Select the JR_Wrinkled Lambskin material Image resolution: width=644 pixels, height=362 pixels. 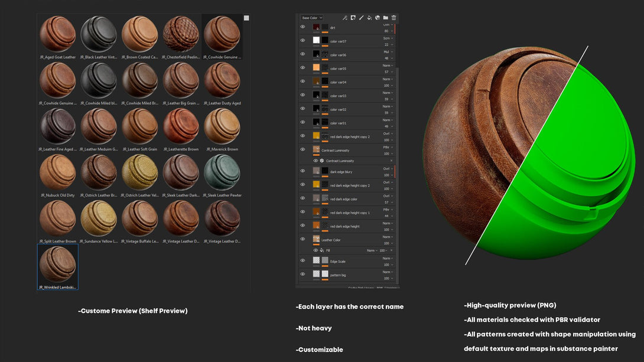coord(57,267)
